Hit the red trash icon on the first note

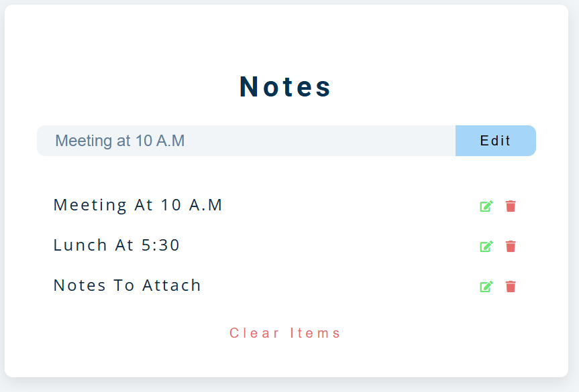pos(511,206)
